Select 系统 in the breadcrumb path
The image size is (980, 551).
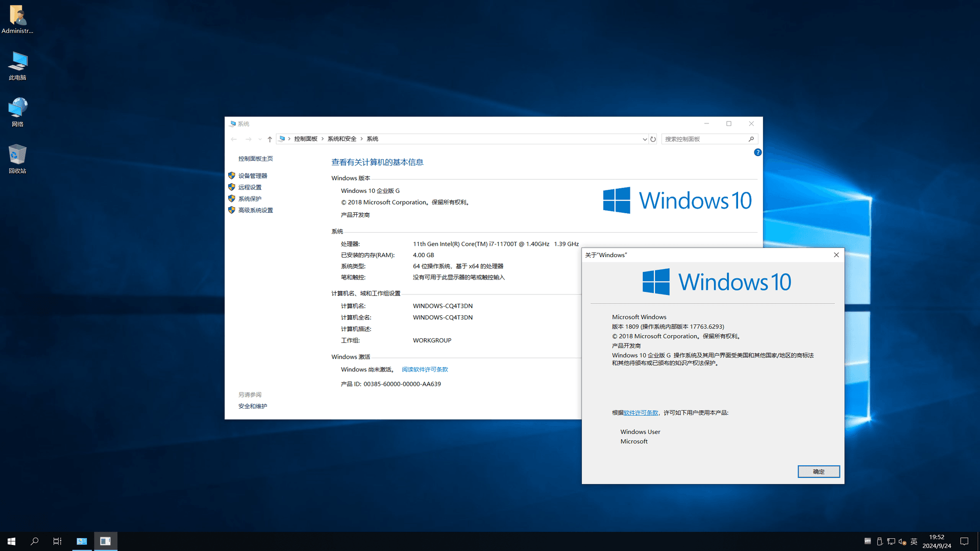click(x=372, y=139)
